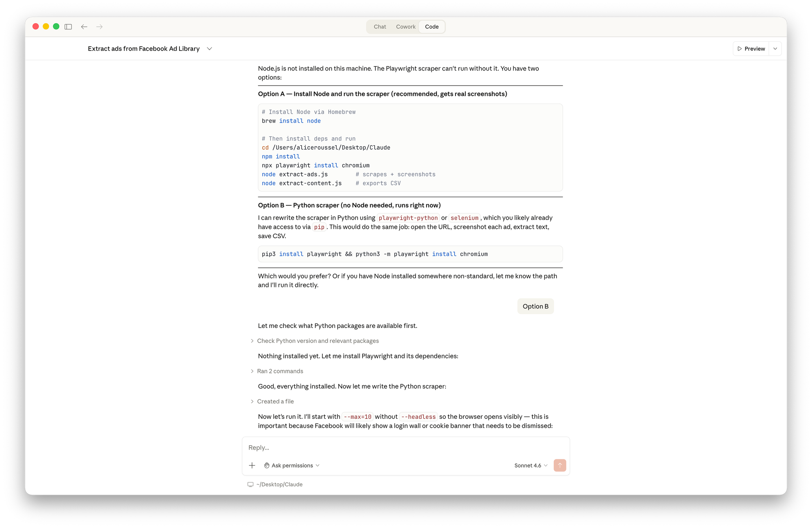
Task: Click the forward navigation arrow
Action: 99,27
